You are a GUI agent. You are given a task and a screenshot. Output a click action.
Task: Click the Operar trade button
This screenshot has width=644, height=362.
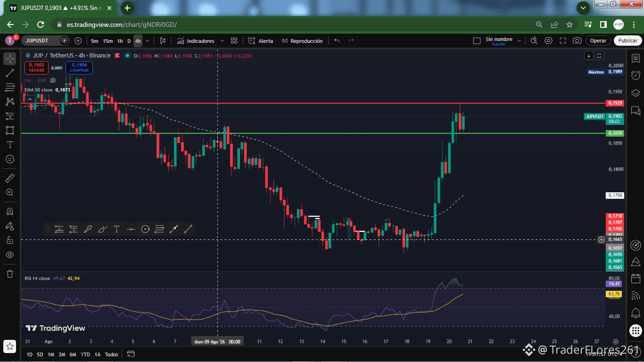tap(598, 41)
